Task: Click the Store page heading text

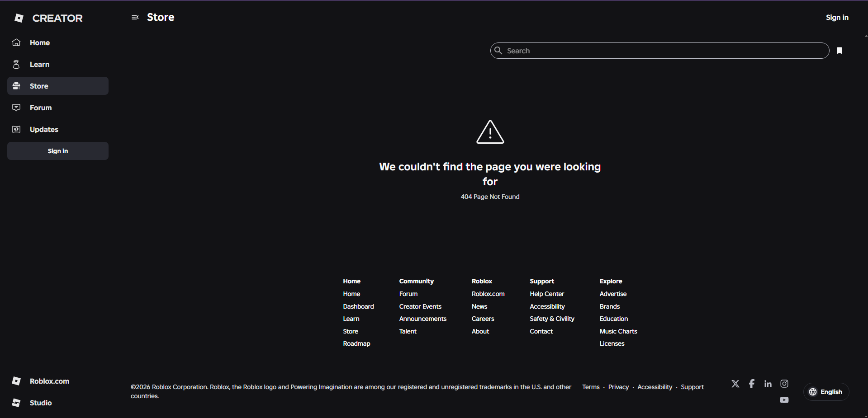Action: click(161, 17)
